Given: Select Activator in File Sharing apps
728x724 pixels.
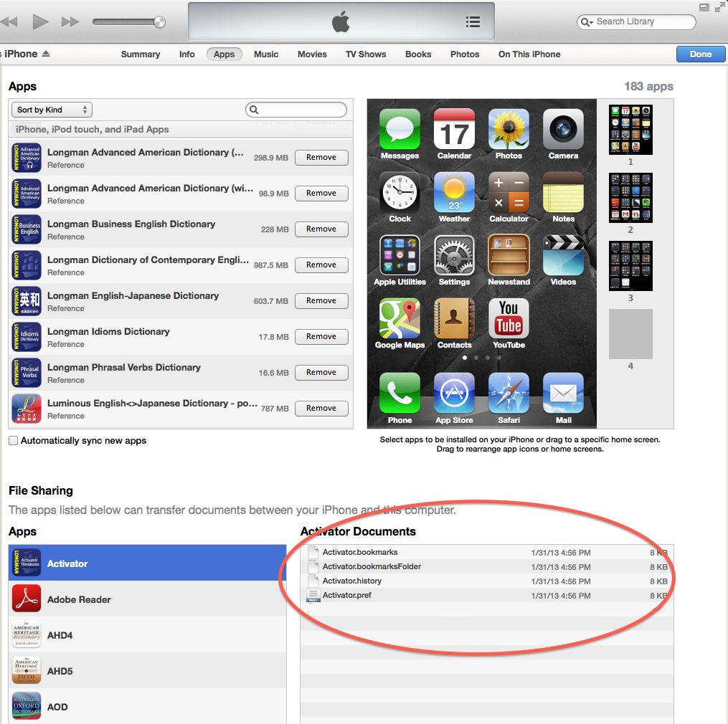Looking at the screenshot, I should pyautogui.click(x=147, y=563).
